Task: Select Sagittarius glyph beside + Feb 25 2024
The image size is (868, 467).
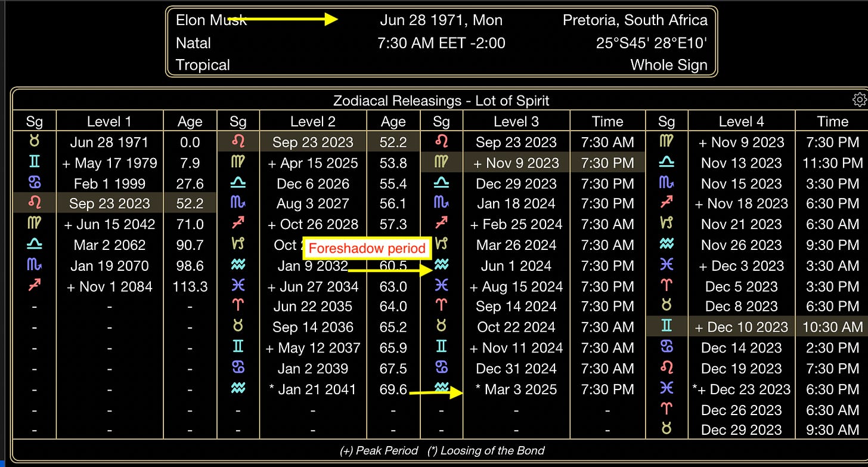Action: pyautogui.click(x=441, y=224)
